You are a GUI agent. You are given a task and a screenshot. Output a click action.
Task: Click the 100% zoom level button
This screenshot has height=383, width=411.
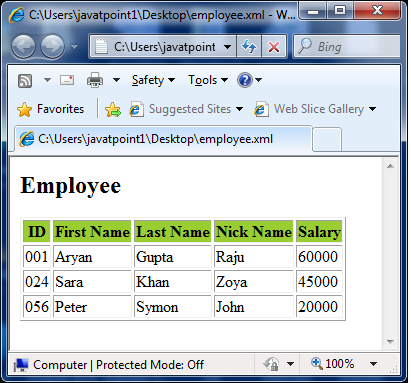332,364
